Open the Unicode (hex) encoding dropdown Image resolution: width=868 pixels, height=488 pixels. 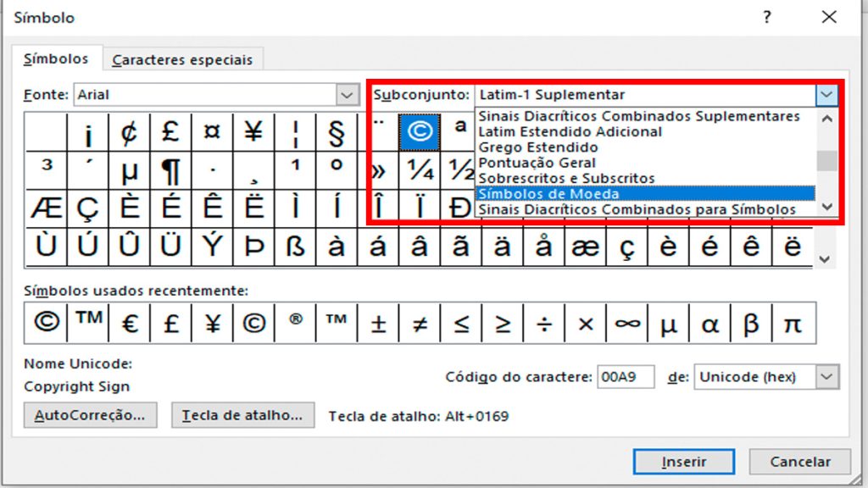click(x=827, y=377)
